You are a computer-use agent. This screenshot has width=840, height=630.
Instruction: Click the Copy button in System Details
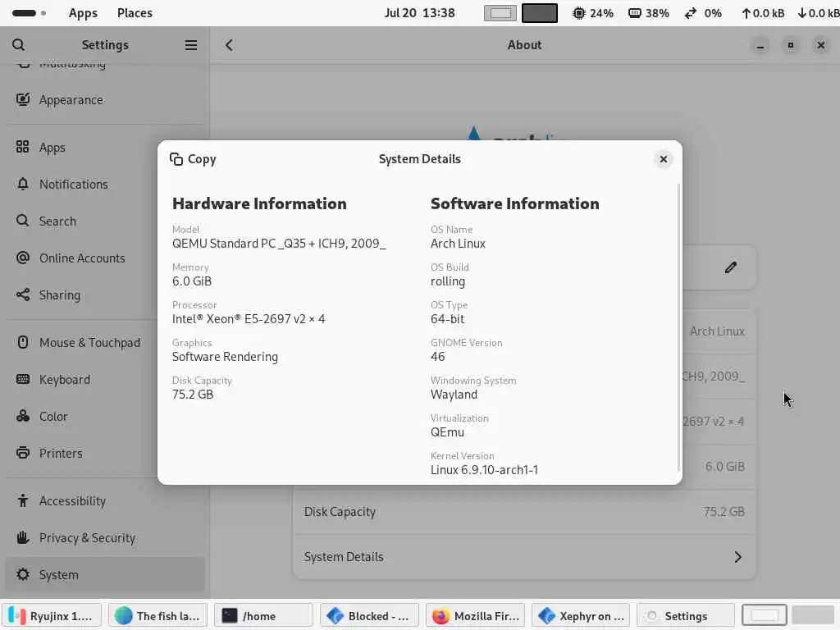click(193, 159)
